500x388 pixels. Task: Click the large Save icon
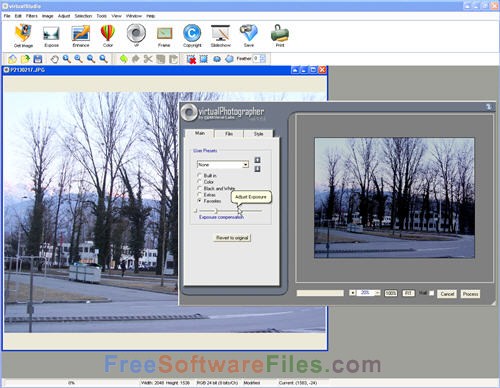pos(249,36)
